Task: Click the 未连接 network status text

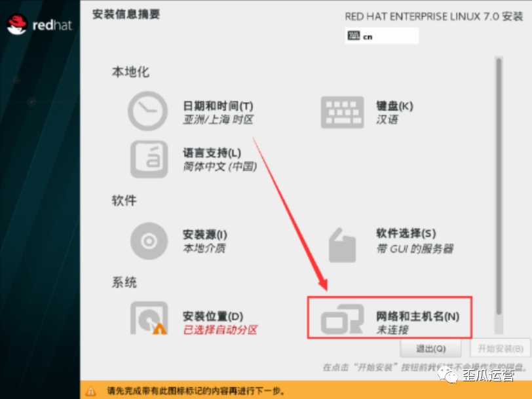Action: [392, 330]
